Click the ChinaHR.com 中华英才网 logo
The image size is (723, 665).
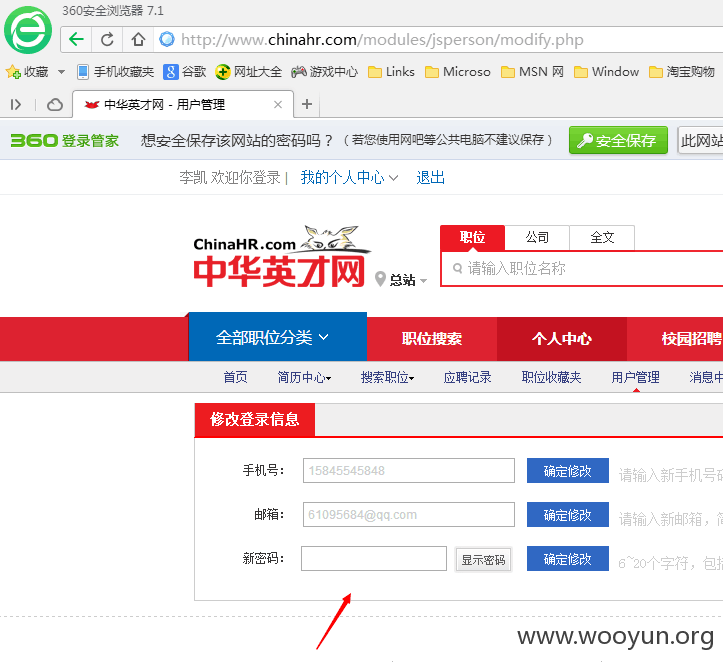coord(281,257)
